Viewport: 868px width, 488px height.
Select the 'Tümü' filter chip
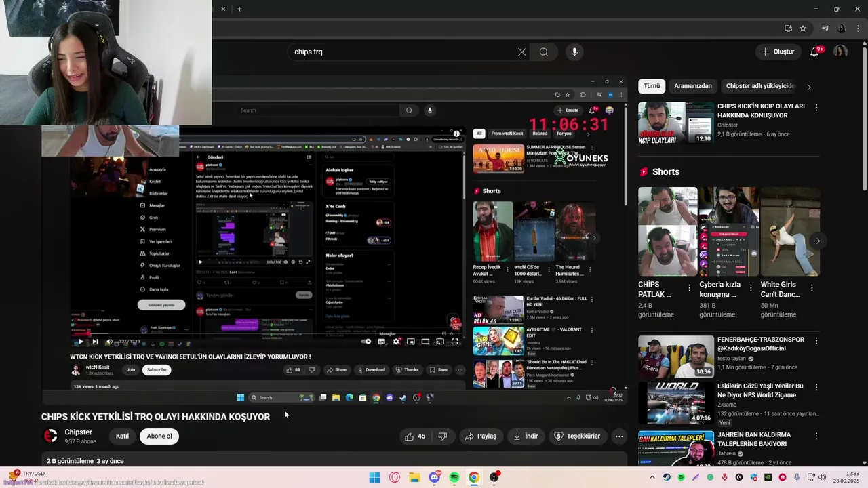pyautogui.click(x=652, y=86)
